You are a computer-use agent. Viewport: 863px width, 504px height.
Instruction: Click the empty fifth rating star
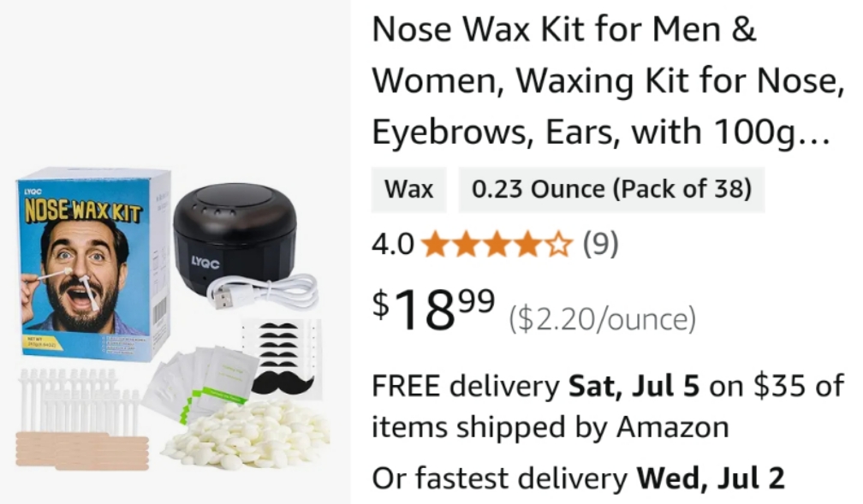pos(558,244)
